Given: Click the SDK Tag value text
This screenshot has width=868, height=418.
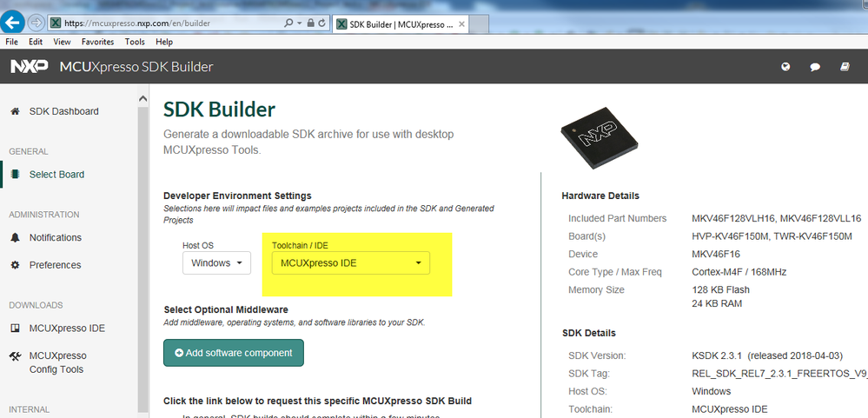Looking at the screenshot, I should coord(779,373).
